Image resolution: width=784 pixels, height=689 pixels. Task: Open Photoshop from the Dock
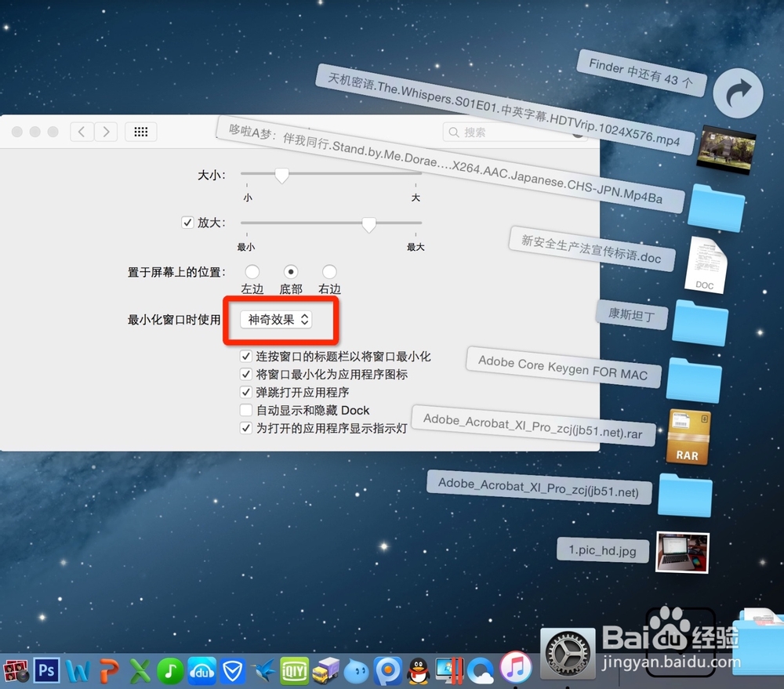tap(46, 671)
